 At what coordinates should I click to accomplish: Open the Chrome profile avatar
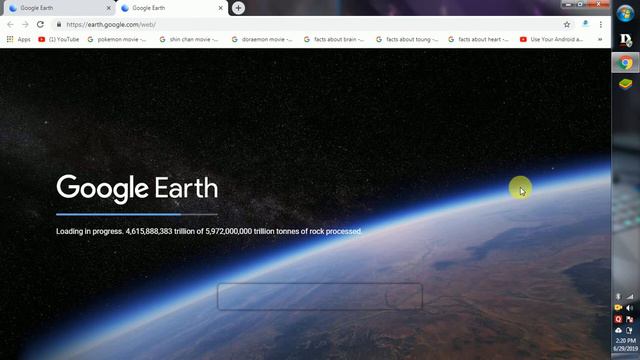click(x=585, y=24)
